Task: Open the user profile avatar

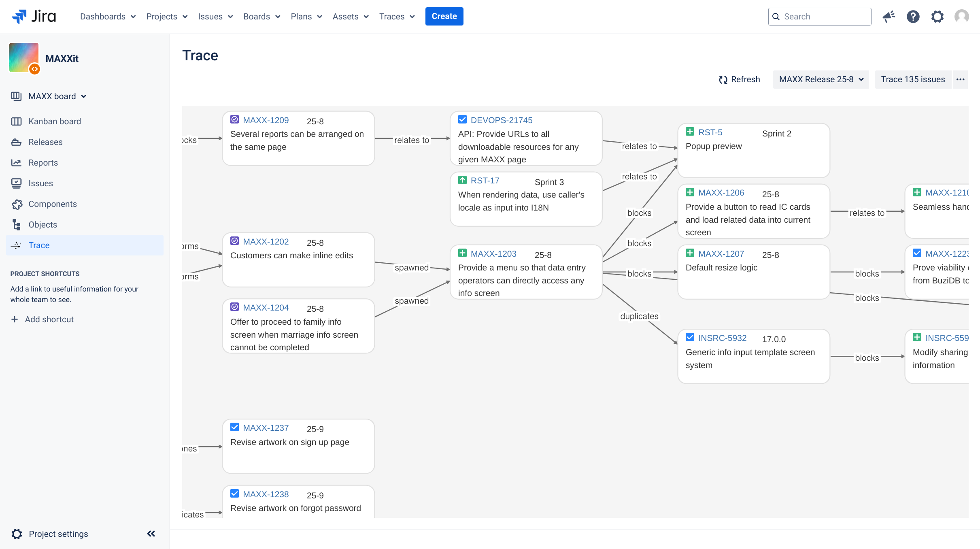Action: point(961,17)
